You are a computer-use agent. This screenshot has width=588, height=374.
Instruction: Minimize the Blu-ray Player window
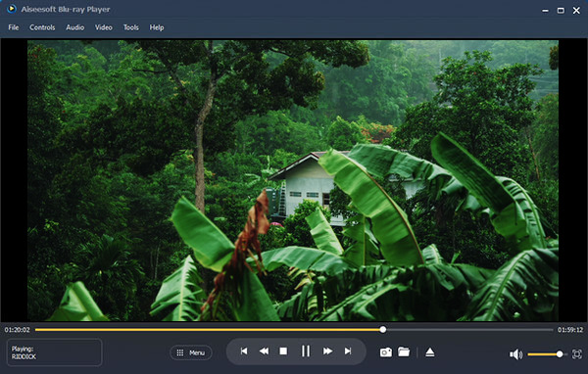545,11
